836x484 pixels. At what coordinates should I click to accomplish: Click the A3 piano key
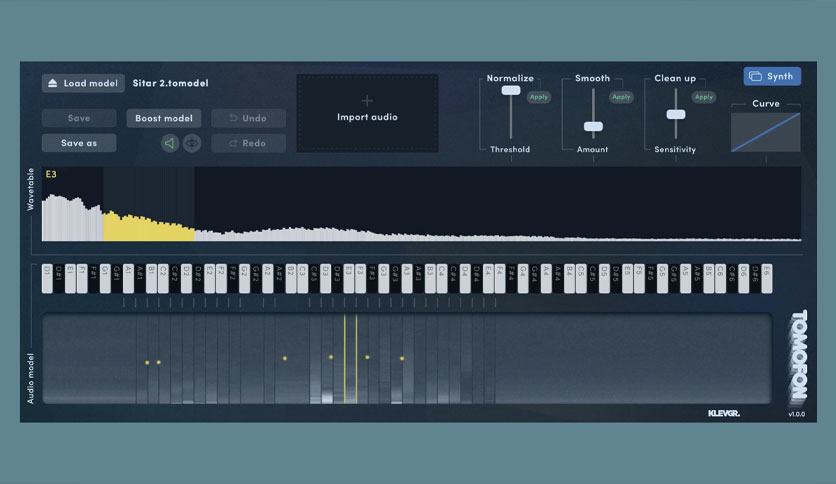click(x=407, y=278)
